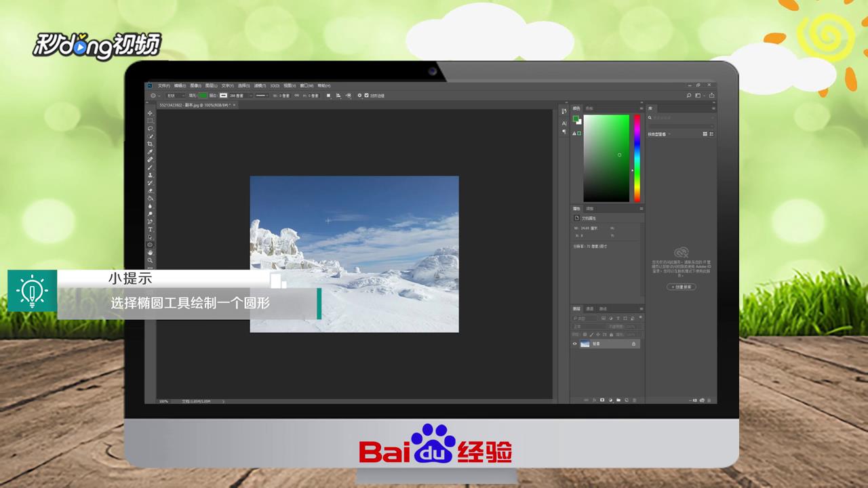Open the 滤镜 (Filter) menu
The image size is (868, 488).
[x=260, y=86]
